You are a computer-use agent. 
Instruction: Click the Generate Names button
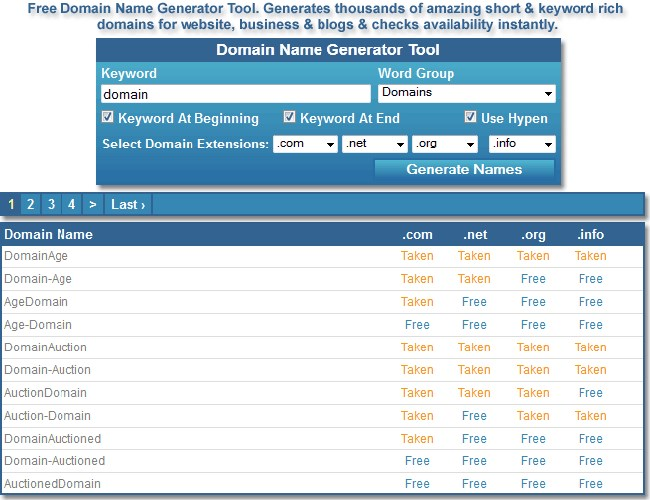[x=464, y=169]
